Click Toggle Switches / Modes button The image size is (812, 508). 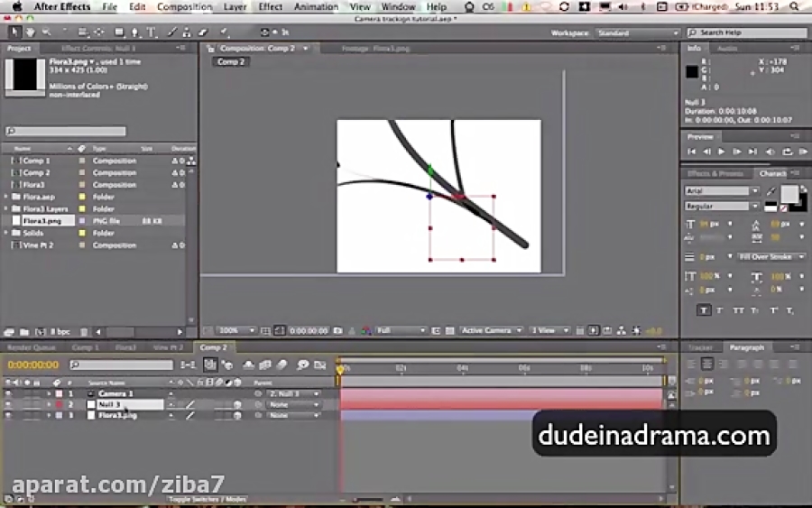pyautogui.click(x=208, y=499)
